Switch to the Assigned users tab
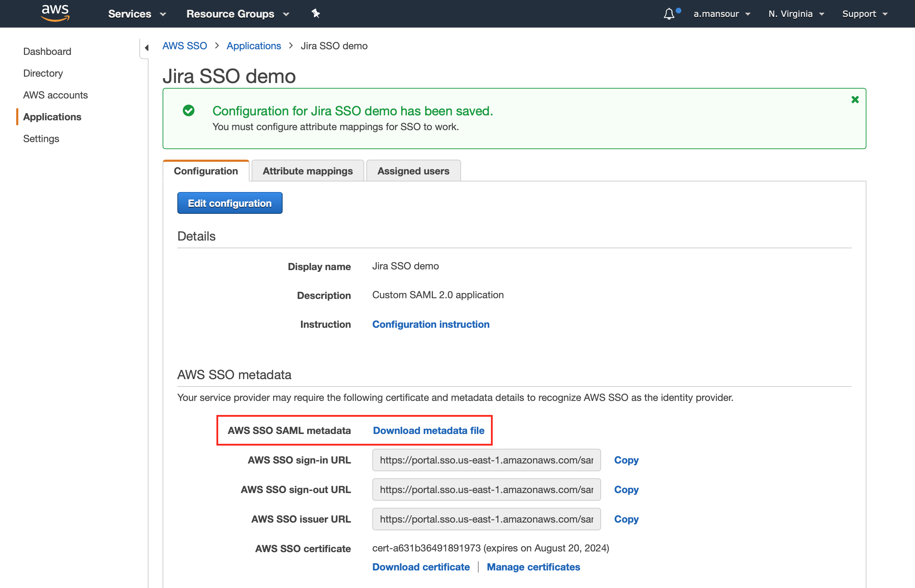915x588 pixels. click(414, 171)
